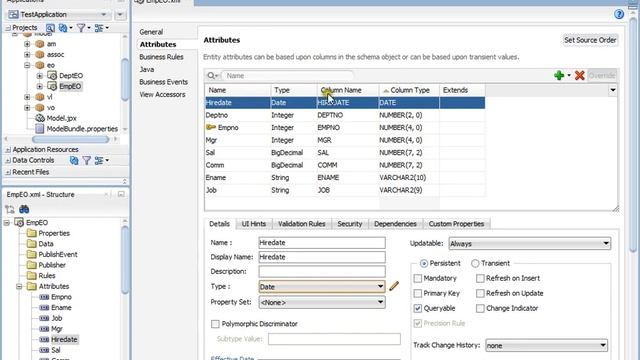640x360 pixels.
Task: Open the Rules folder in Structure
Action: 47,276
